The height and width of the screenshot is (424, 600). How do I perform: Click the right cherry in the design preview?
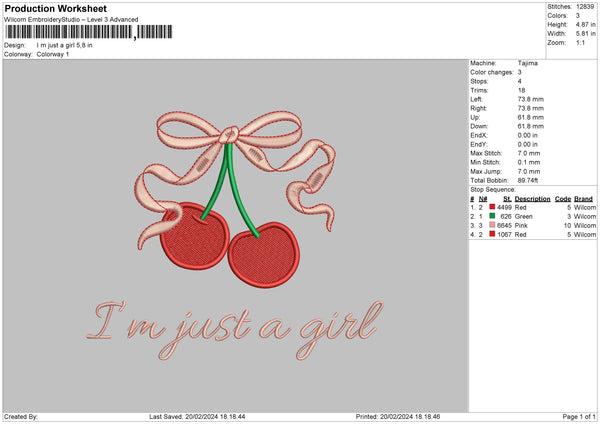[x=264, y=255]
